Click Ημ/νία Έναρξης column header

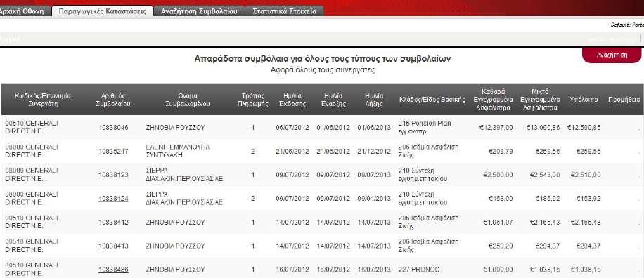pos(333,100)
